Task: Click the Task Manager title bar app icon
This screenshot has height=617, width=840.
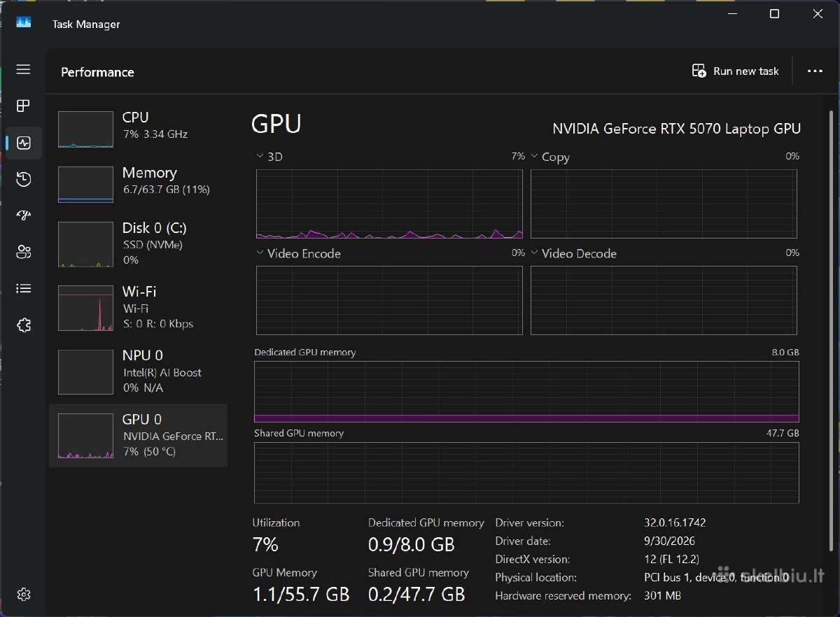Action: [x=23, y=23]
